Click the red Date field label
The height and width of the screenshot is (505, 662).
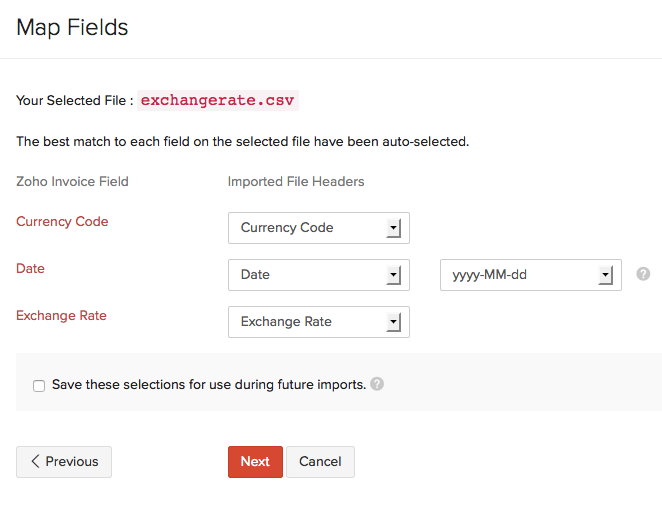tap(30, 269)
